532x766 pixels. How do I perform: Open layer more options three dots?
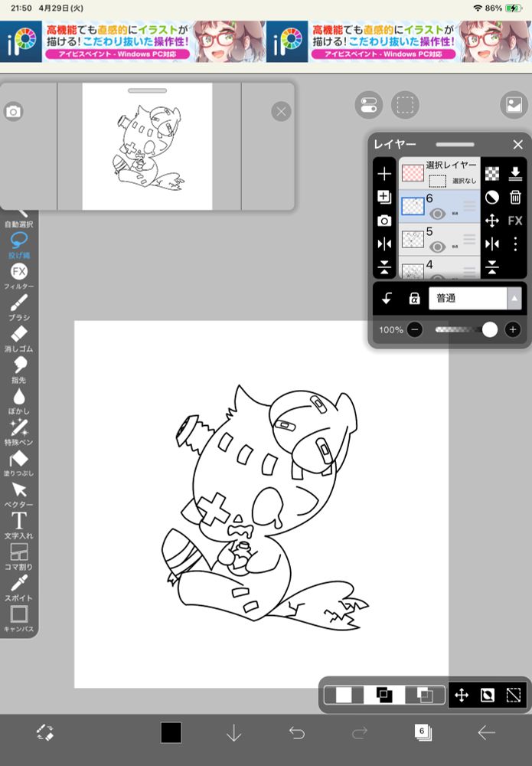515,244
